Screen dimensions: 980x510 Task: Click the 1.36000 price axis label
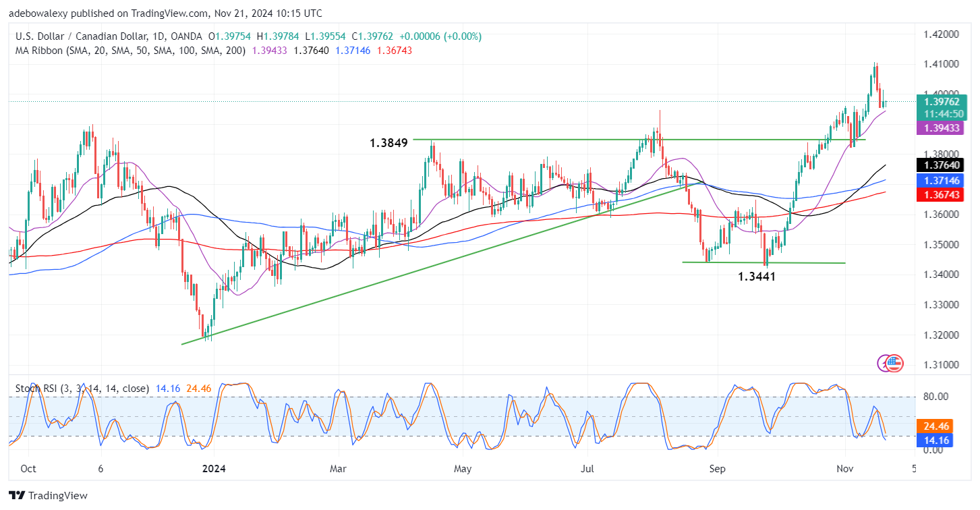[x=940, y=215]
